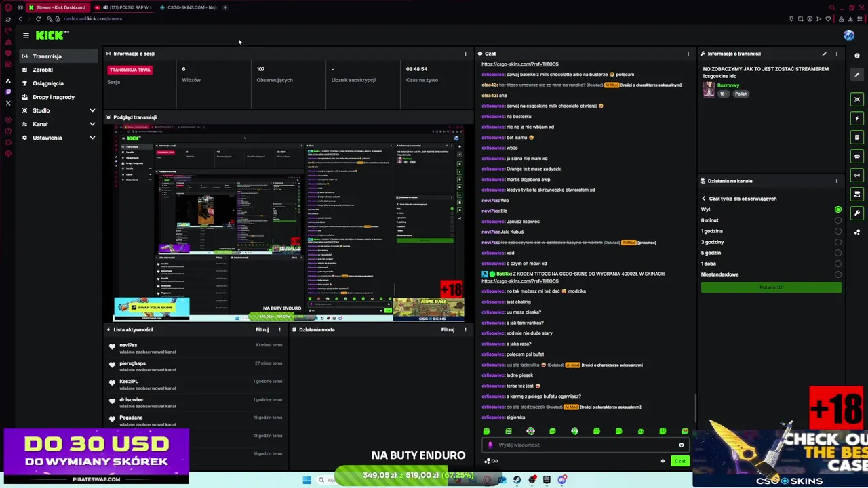Open a new browser tab
The width and height of the screenshot is (868, 488).
pyautogui.click(x=226, y=7)
